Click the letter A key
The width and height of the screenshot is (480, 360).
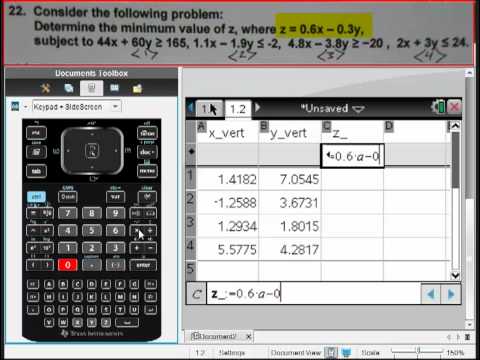tap(49, 284)
